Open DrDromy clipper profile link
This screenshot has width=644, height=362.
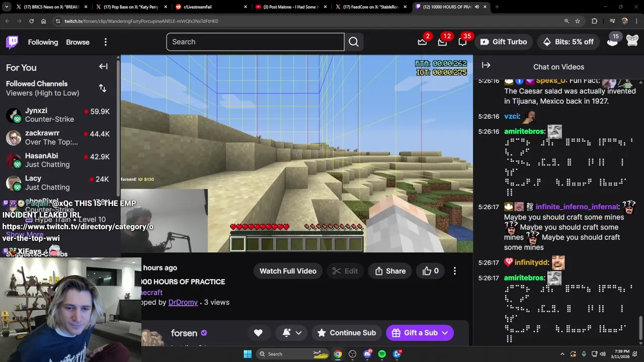point(183,302)
